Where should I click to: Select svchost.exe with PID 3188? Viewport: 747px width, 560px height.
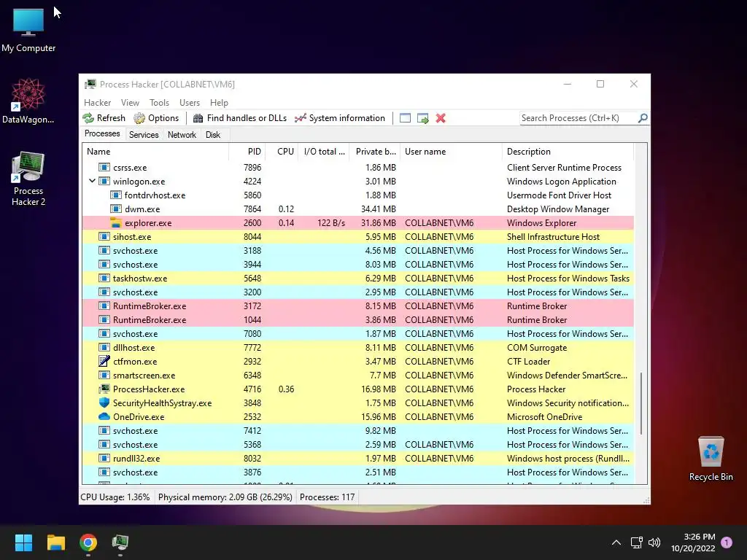coord(358,250)
